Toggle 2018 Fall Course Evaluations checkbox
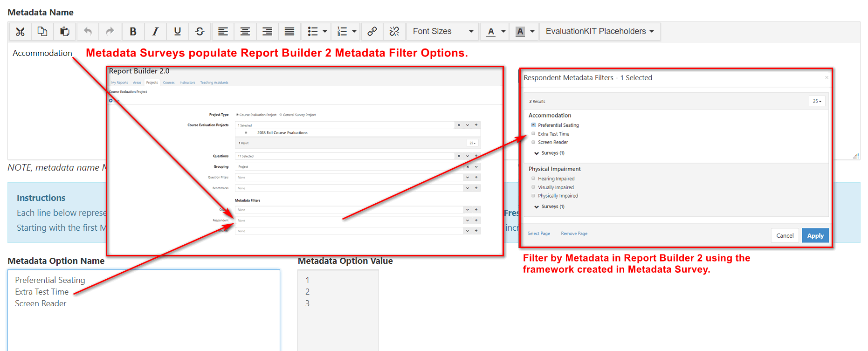The height and width of the screenshot is (351, 868). tap(246, 133)
